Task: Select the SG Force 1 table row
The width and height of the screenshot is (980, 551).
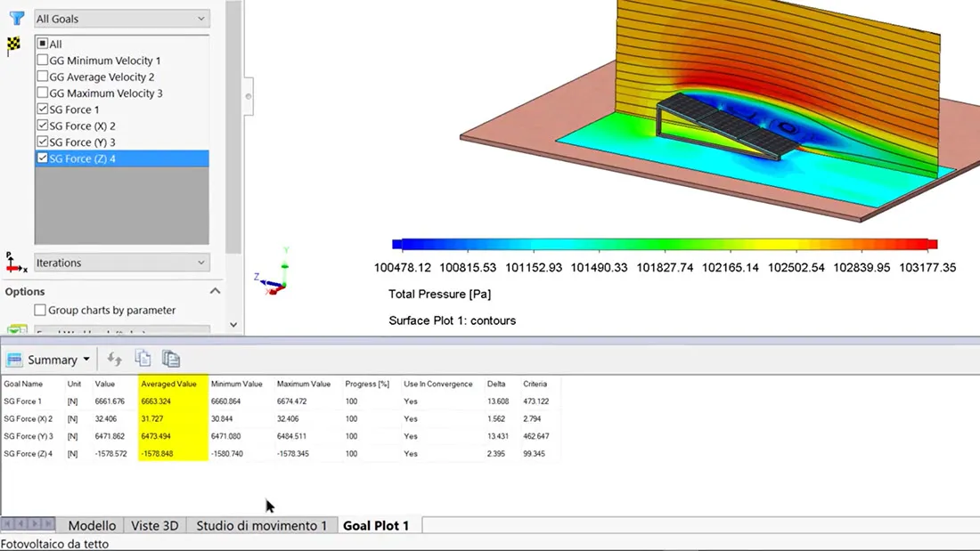Action: pyautogui.click(x=282, y=401)
